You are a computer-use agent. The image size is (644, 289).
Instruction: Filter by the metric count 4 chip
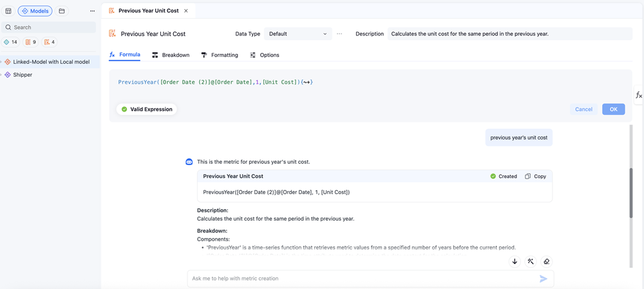point(50,42)
